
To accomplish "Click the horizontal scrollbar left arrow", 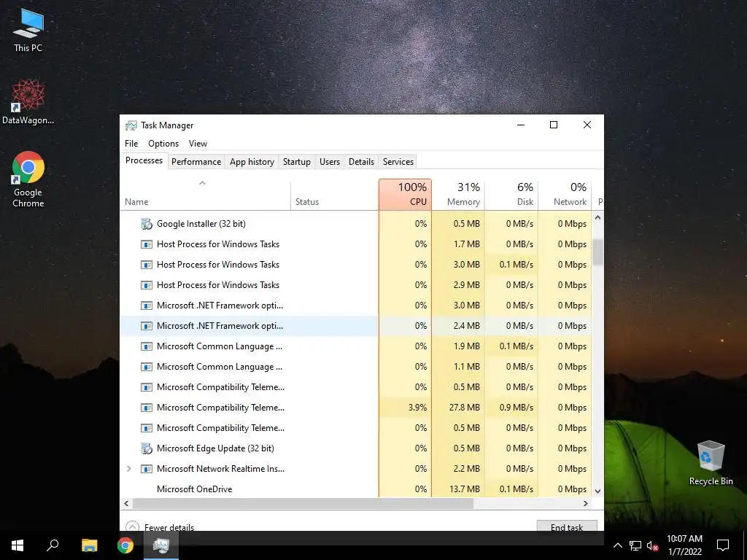I will click(x=126, y=503).
